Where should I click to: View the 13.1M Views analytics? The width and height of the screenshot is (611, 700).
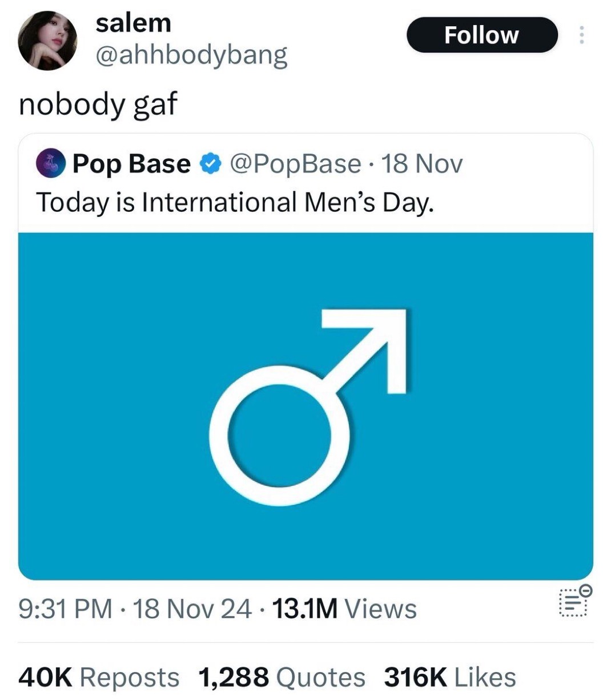(345, 609)
